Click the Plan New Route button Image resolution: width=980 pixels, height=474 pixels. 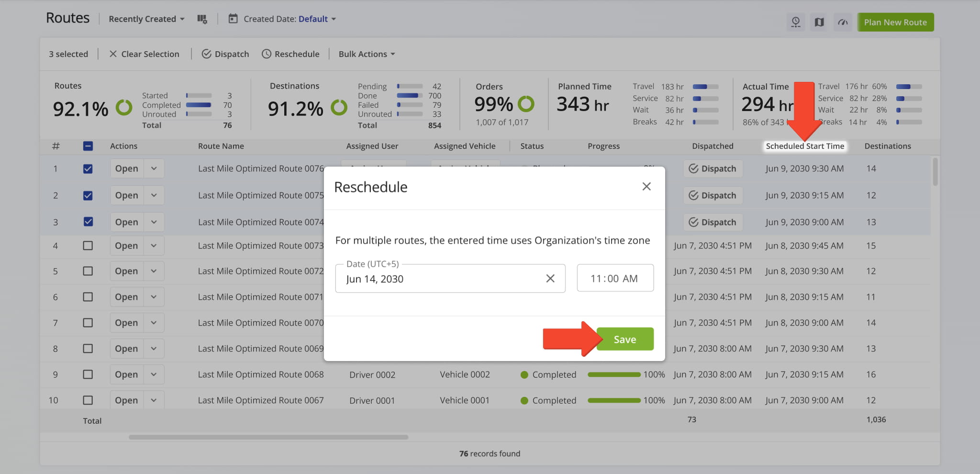click(x=895, y=23)
